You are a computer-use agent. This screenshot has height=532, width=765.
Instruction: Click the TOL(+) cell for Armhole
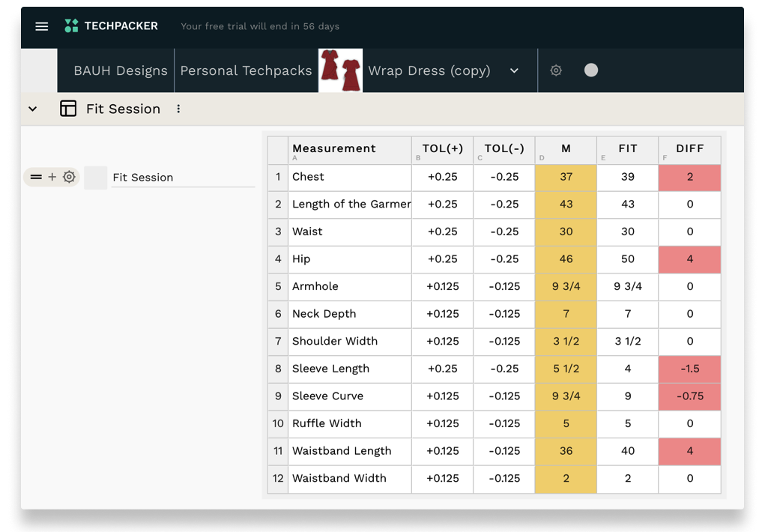[443, 286]
